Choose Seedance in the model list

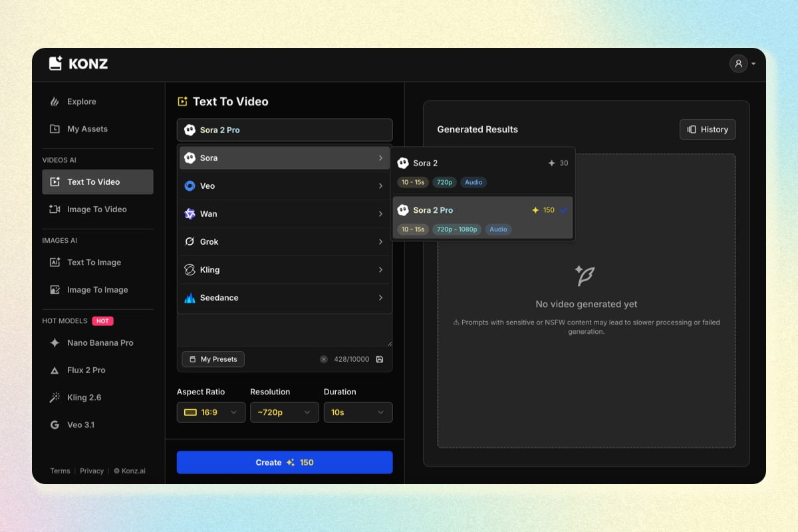pyautogui.click(x=285, y=298)
